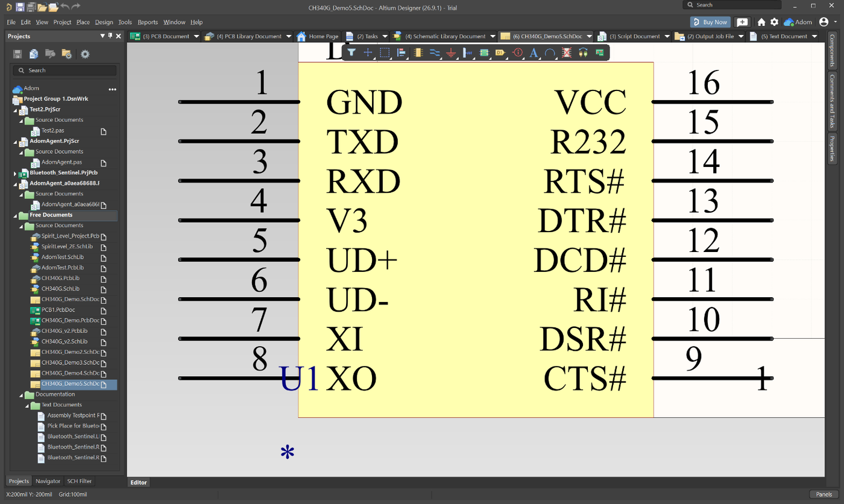Click Projects panel Save Project icon
This screenshot has height=504, width=844.
pyautogui.click(x=17, y=54)
